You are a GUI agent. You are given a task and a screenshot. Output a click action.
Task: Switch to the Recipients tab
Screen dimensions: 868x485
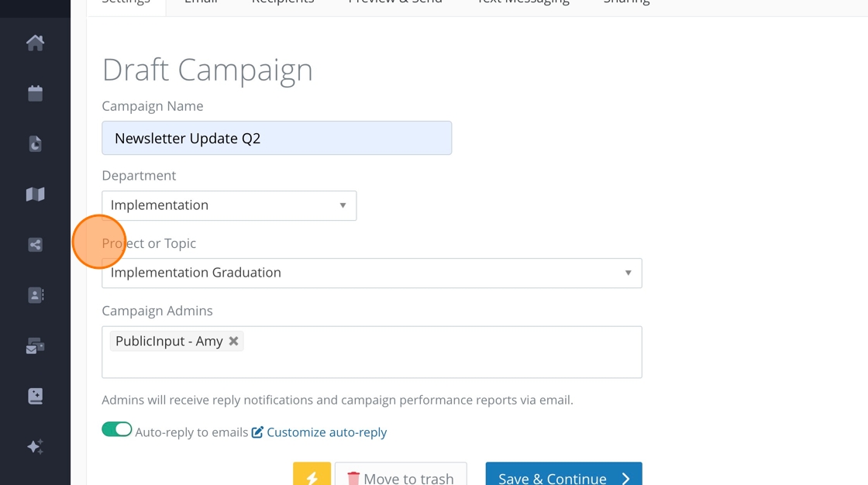[x=283, y=3]
